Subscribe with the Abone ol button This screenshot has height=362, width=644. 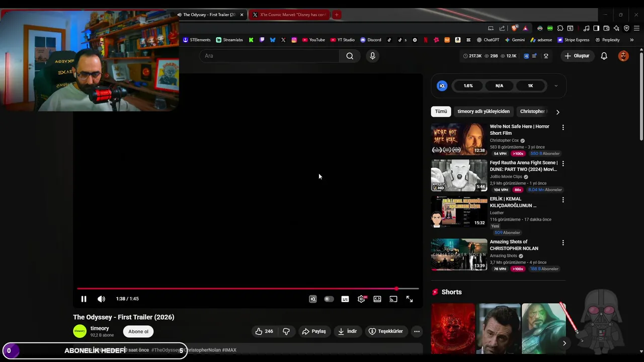[x=138, y=331]
